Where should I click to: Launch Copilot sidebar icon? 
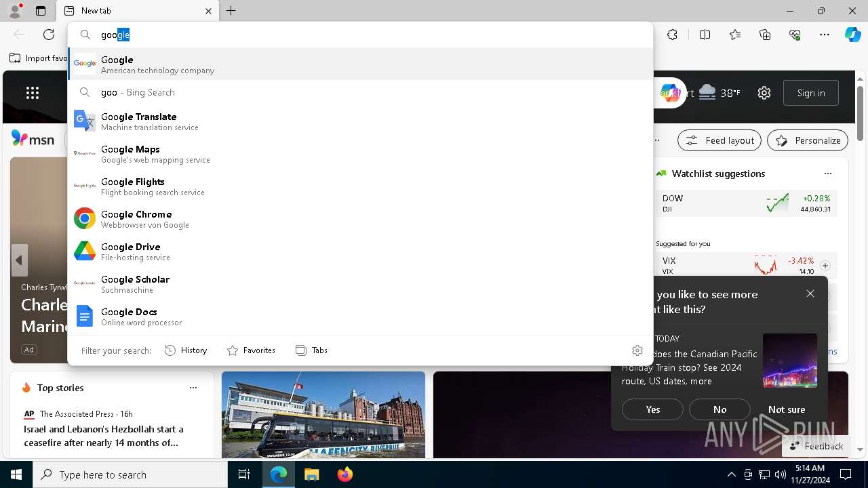click(852, 35)
